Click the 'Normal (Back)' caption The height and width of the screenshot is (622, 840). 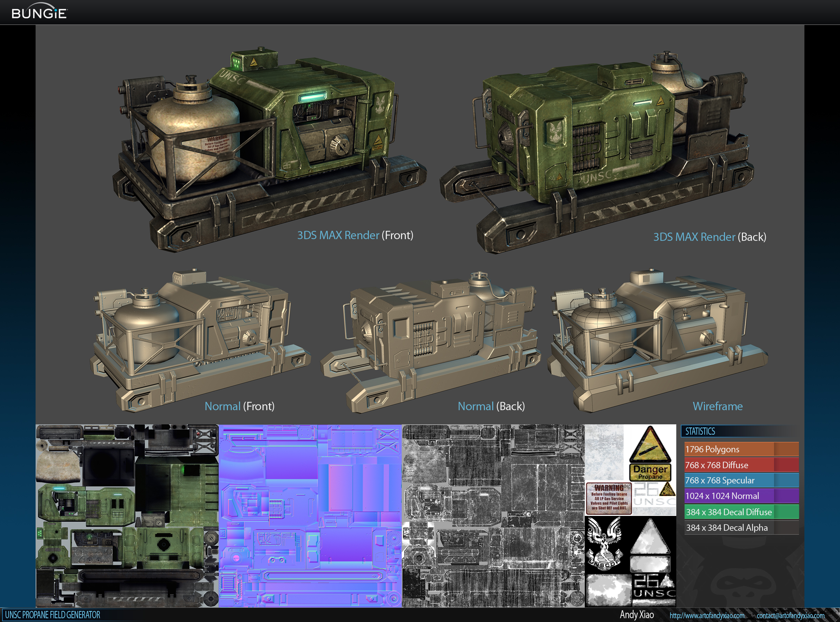(491, 406)
